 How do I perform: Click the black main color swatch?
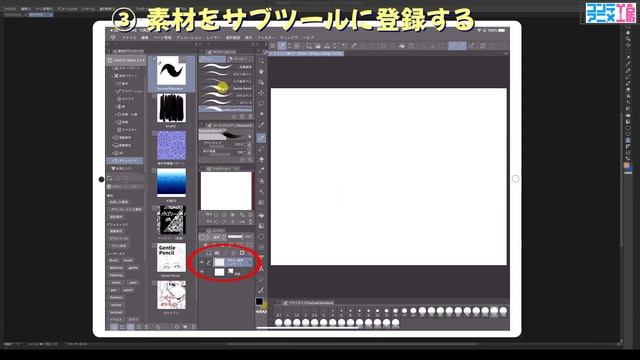click(259, 301)
